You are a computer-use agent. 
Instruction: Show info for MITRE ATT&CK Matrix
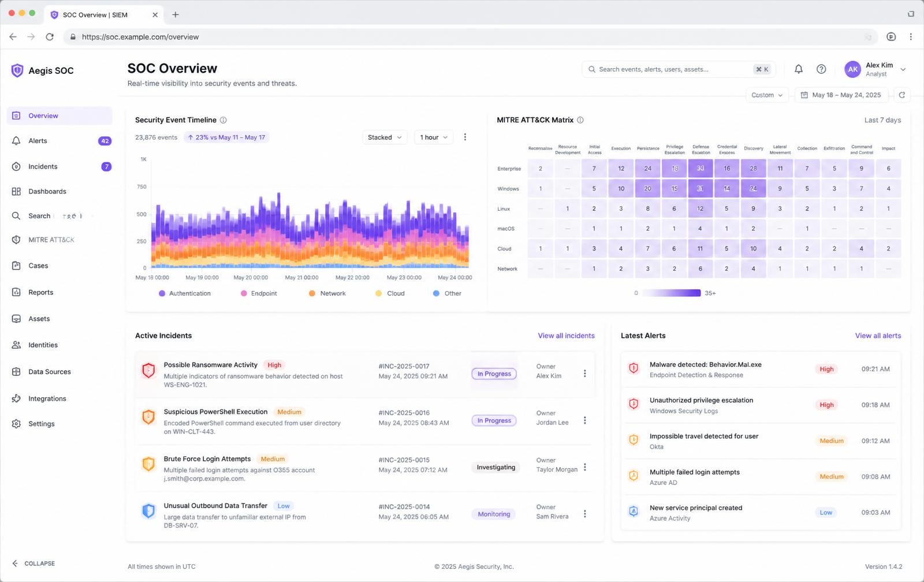(x=580, y=120)
